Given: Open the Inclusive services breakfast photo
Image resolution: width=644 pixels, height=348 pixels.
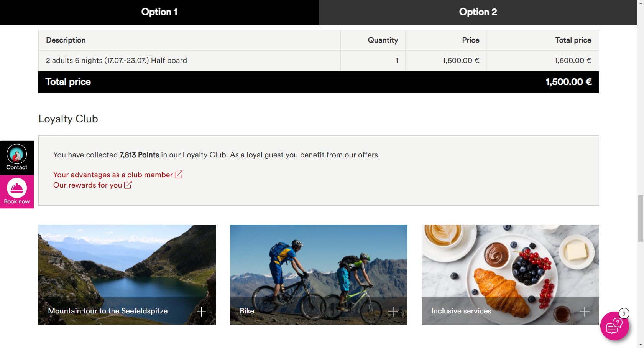Looking at the screenshot, I should [x=510, y=261].
